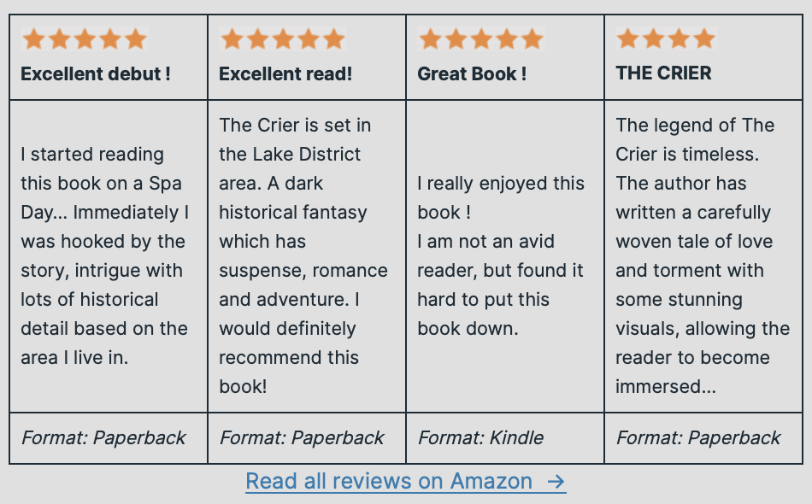The height and width of the screenshot is (504, 812).
Task: Click the star rating above Great Book
Action: (481, 39)
